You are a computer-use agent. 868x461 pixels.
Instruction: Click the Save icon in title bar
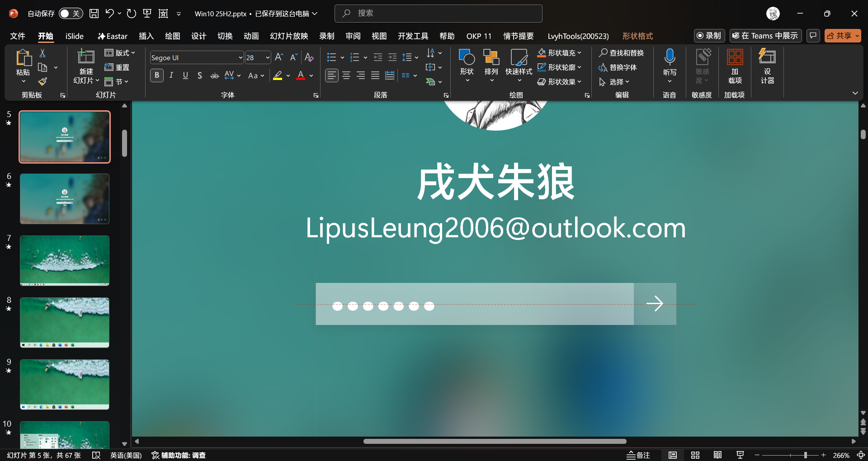pos(94,14)
